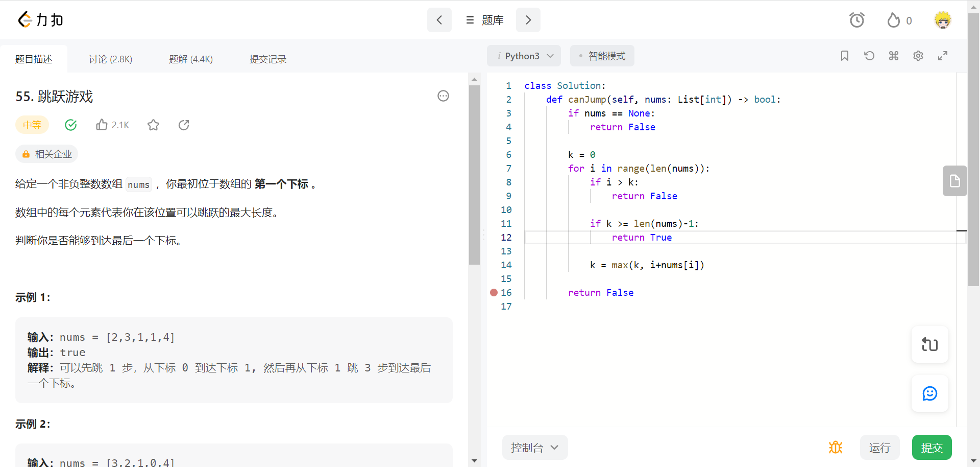
Task: Click code line 'for i in range(len(nums)):'
Action: click(x=639, y=168)
